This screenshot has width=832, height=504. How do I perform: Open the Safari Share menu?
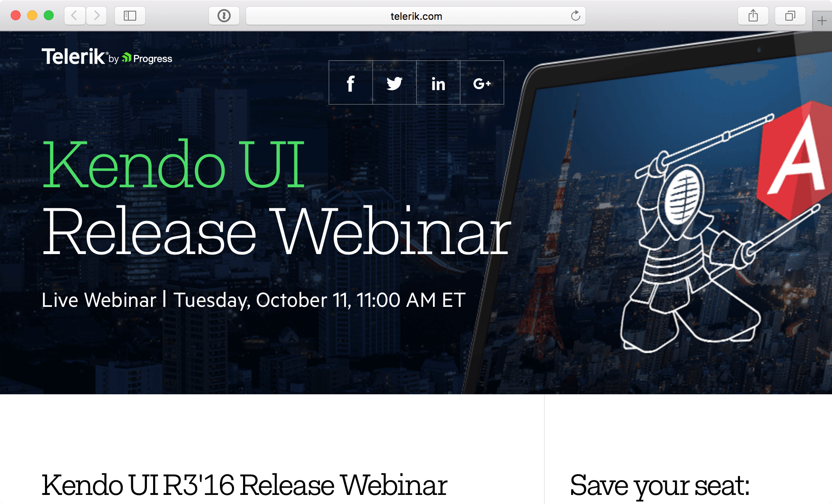753,16
